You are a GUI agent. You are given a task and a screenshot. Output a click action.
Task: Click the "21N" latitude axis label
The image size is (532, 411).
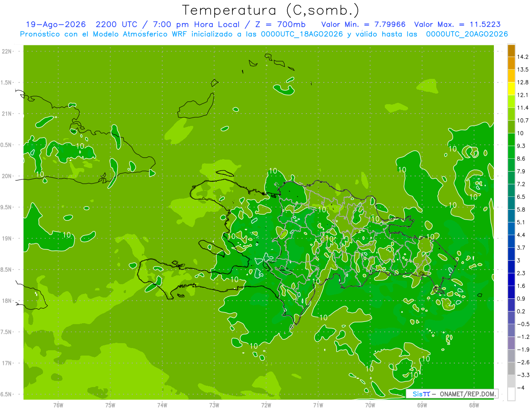pos(7,114)
